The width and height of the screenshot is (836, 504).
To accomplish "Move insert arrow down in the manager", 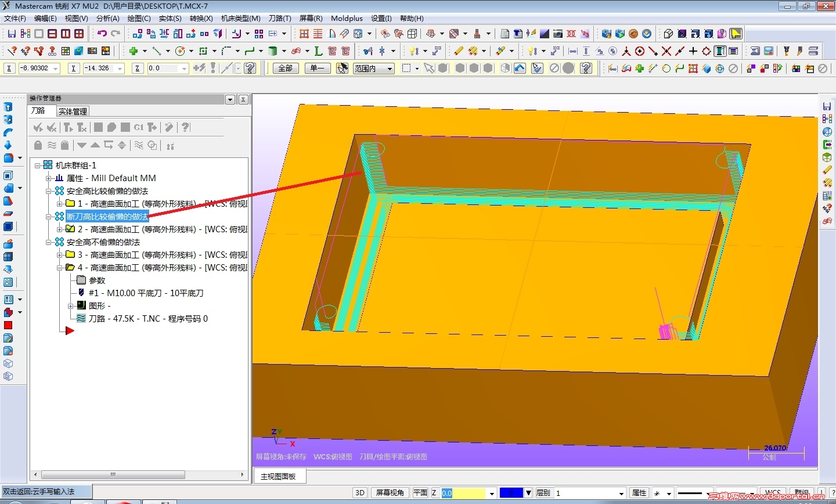I will point(82,145).
